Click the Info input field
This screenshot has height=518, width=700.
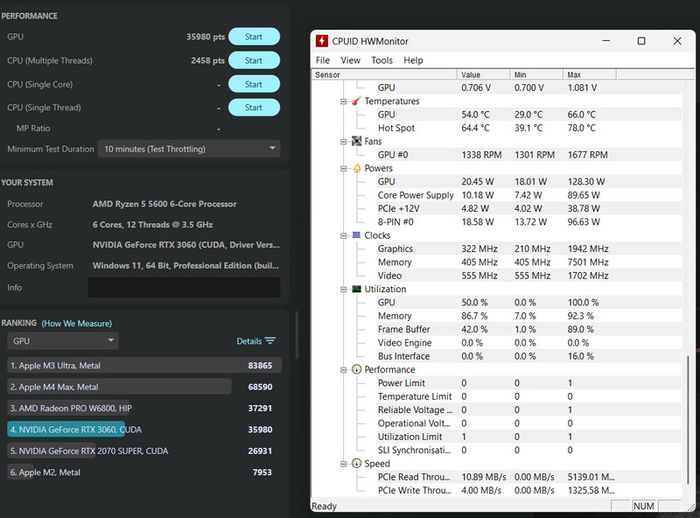point(184,287)
